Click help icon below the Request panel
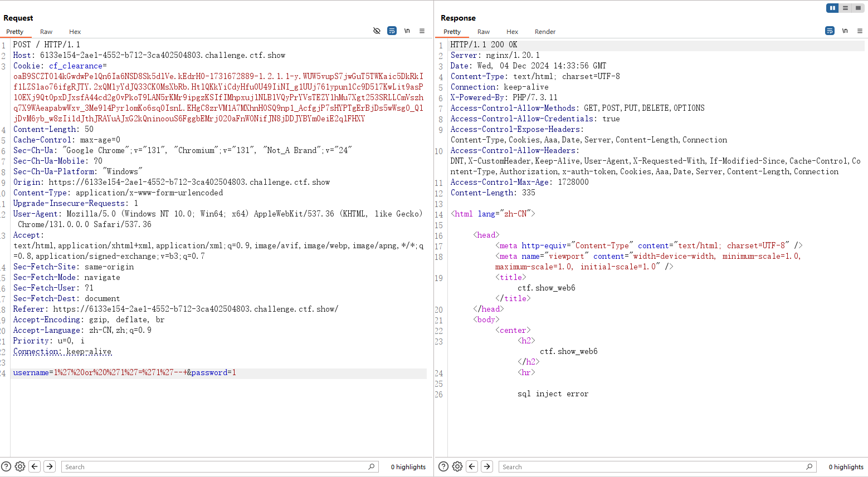This screenshot has width=868, height=477. 6,466
